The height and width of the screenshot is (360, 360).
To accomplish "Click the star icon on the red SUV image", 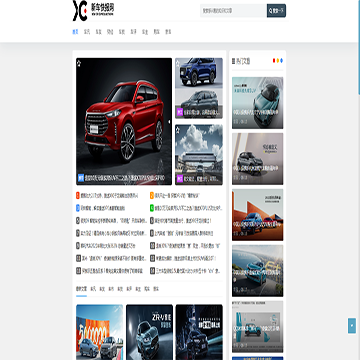I will [x=79, y=63].
